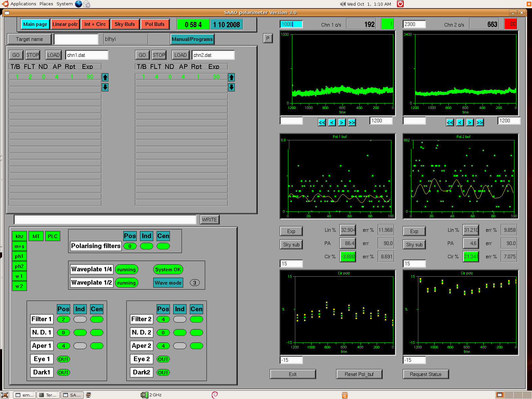Click Exp button under Pol 2 buf

[414, 231]
